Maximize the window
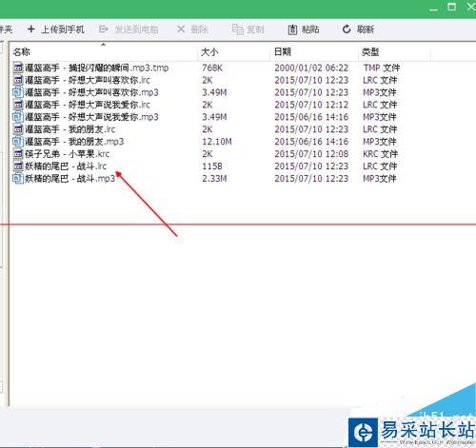This screenshot has width=476, height=448. click(451, 7)
